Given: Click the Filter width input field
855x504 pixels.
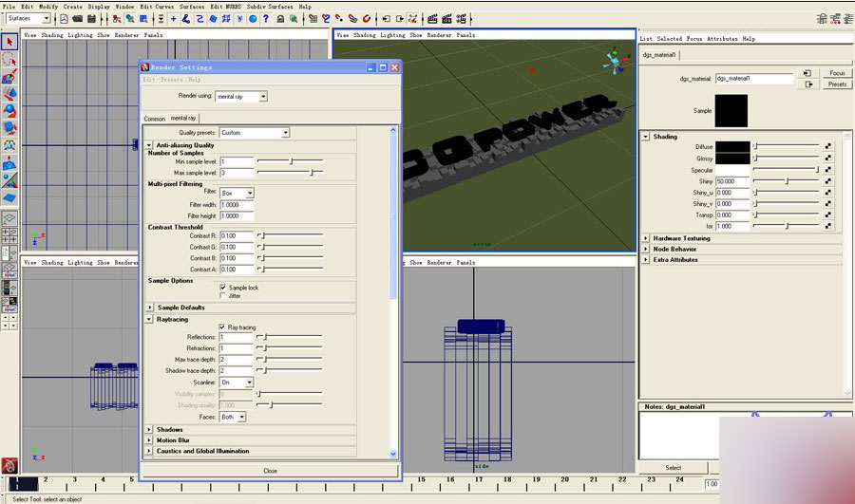Looking at the screenshot, I should tap(236, 205).
